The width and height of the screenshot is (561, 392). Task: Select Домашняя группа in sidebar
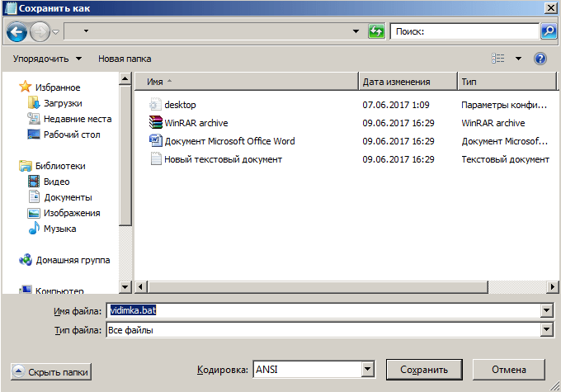(73, 260)
